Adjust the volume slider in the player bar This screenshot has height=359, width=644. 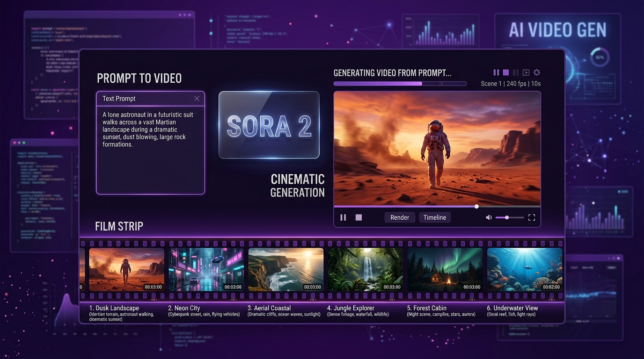[506, 217]
